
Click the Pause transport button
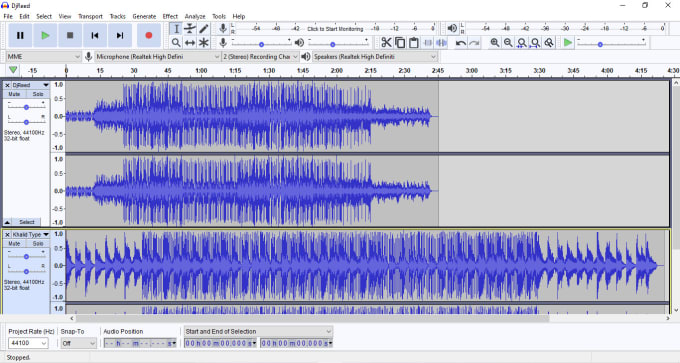20,36
